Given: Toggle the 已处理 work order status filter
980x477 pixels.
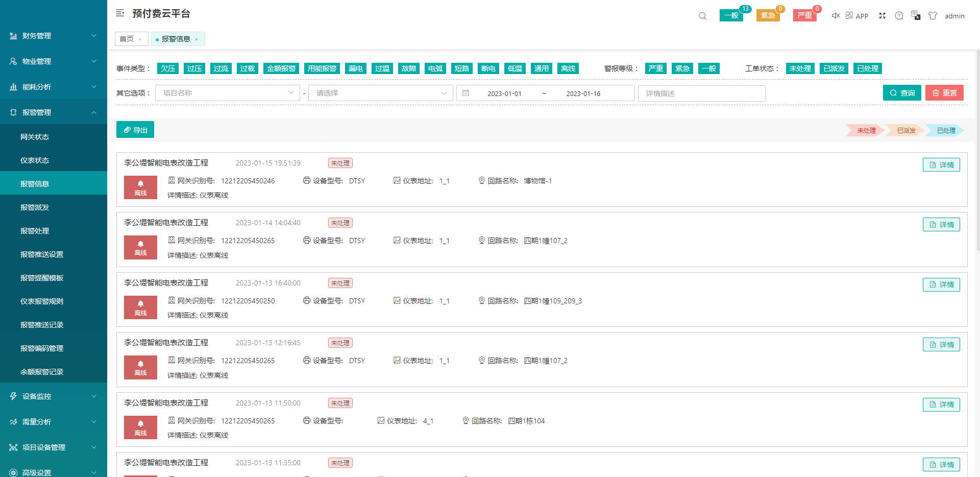Looking at the screenshot, I should [x=868, y=68].
